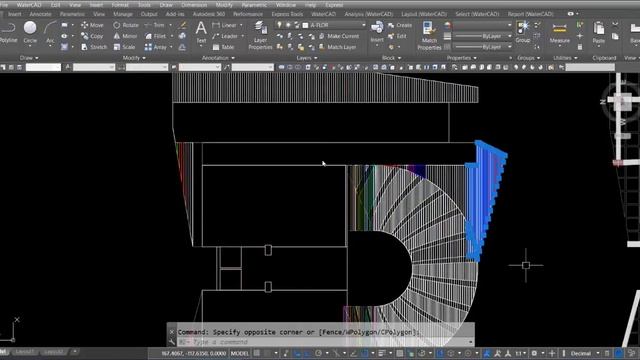Insert a Table

223,47
